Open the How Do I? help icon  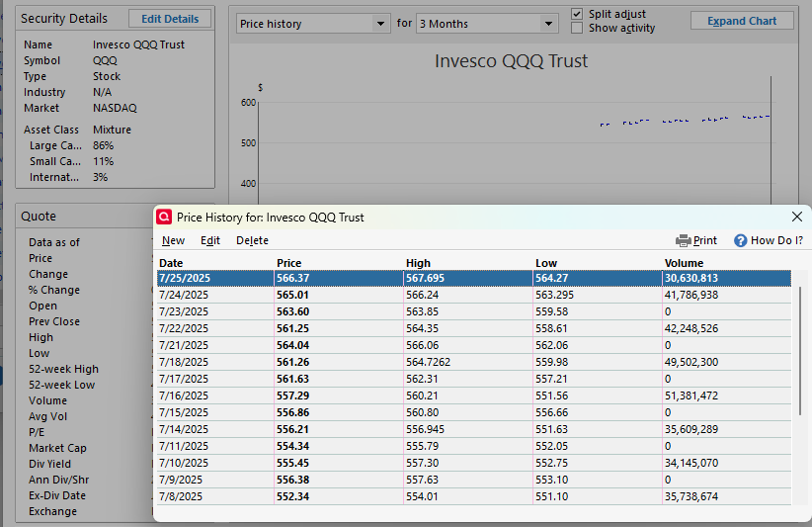click(x=740, y=240)
